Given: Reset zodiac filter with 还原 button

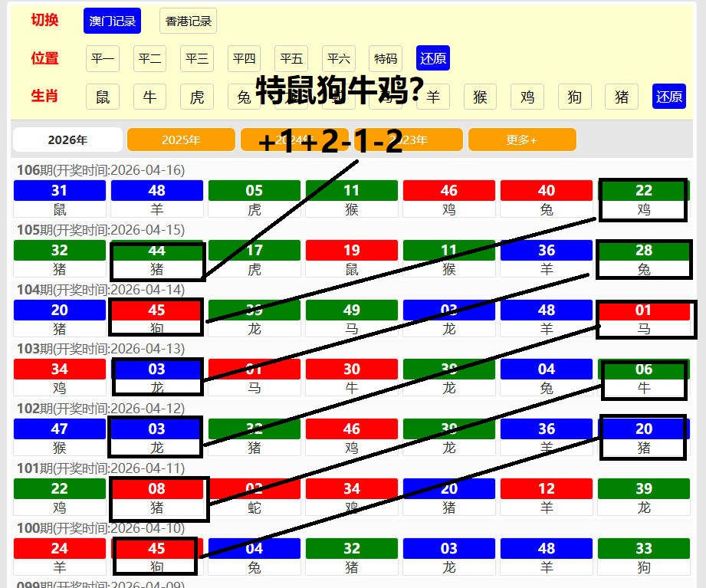Looking at the screenshot, I should pyautogui.click(x=668, y=97).
